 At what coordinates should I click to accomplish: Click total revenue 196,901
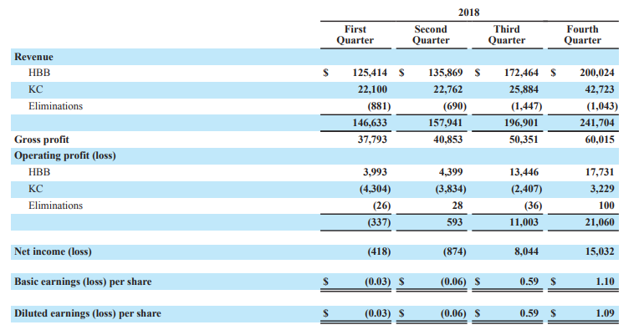pos(521,123)
